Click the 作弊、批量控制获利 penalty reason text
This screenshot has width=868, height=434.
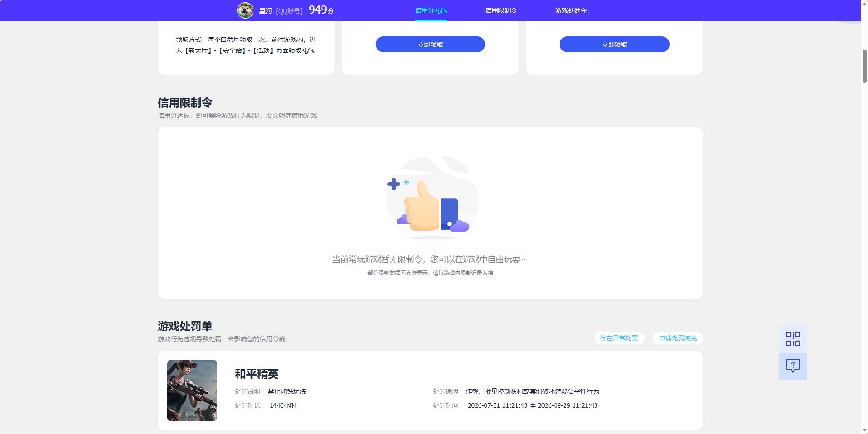(x=532, y=391)
